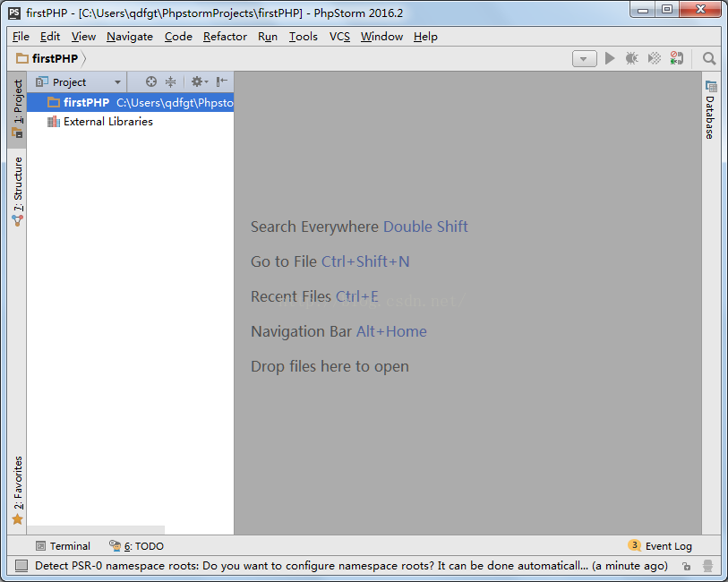Open the Refactor menu

coord(225,37)
